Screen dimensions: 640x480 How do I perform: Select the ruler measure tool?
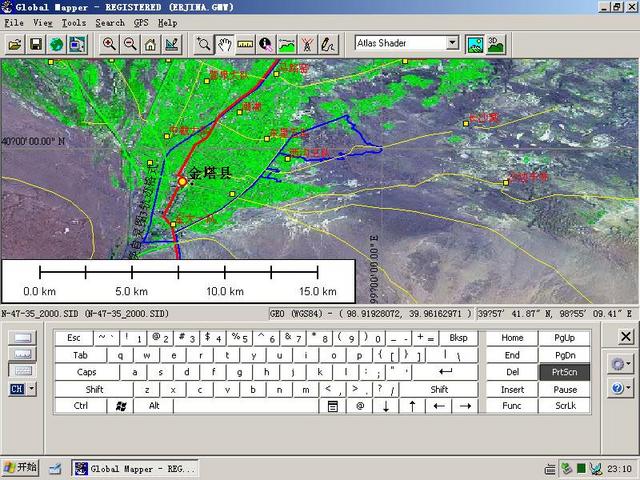coord(245,44)
